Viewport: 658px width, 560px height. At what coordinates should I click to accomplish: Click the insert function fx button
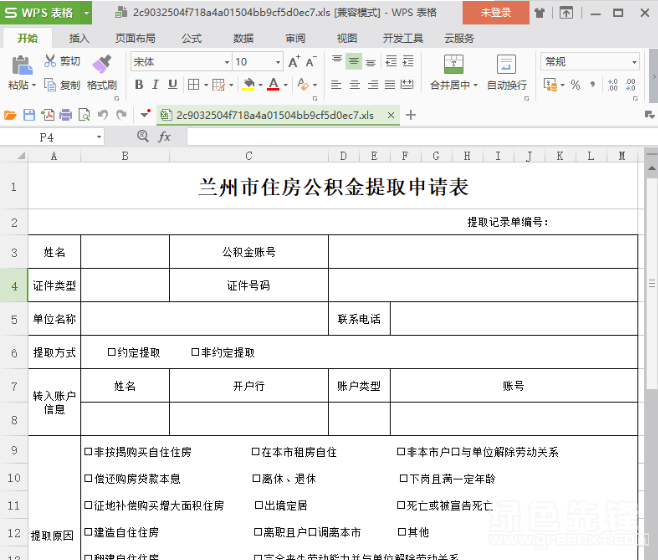pos(164,136)
